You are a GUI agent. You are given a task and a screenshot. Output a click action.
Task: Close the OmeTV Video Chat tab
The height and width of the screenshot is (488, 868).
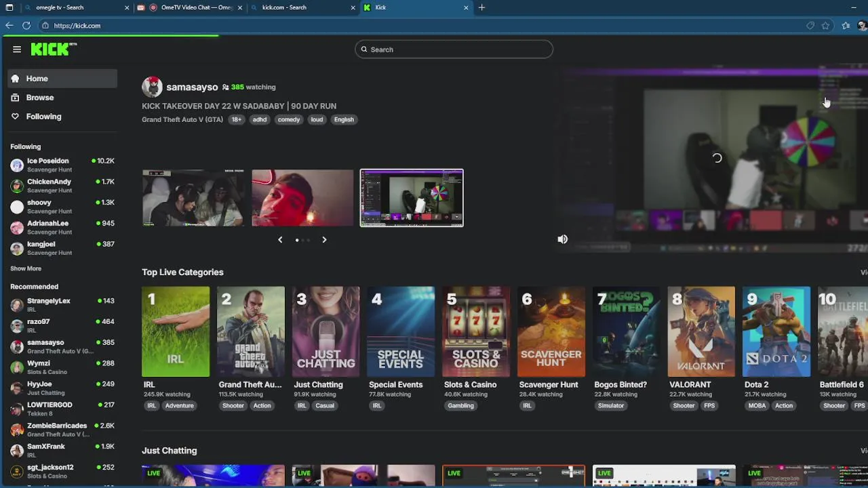coord(239,7)
